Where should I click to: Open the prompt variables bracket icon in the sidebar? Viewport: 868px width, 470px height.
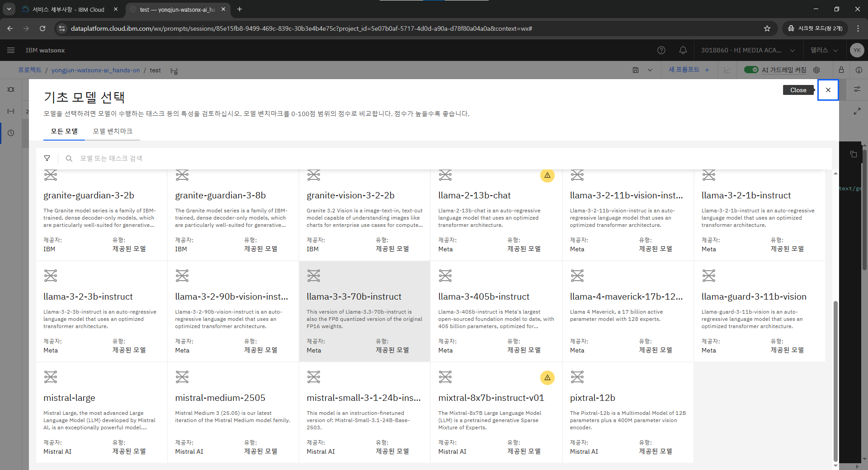click(x=11, y=111)
